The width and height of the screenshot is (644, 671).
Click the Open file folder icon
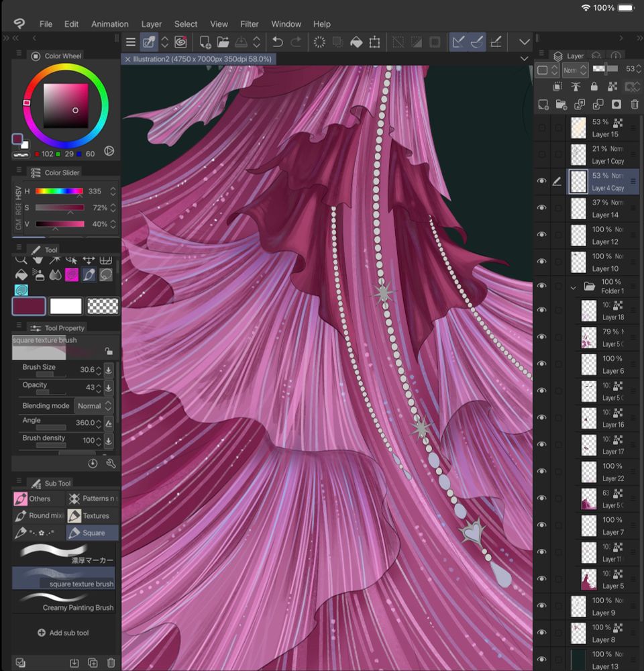point(223,42)
